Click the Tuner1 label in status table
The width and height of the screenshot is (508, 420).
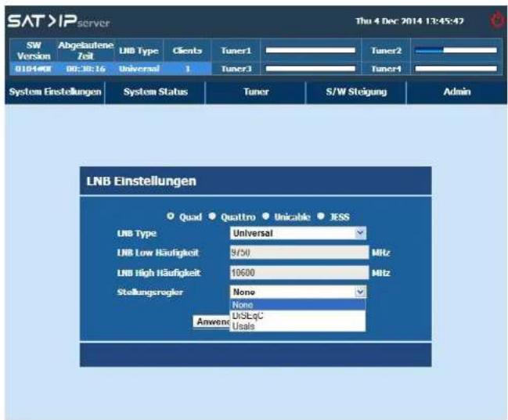click(236, 51)
